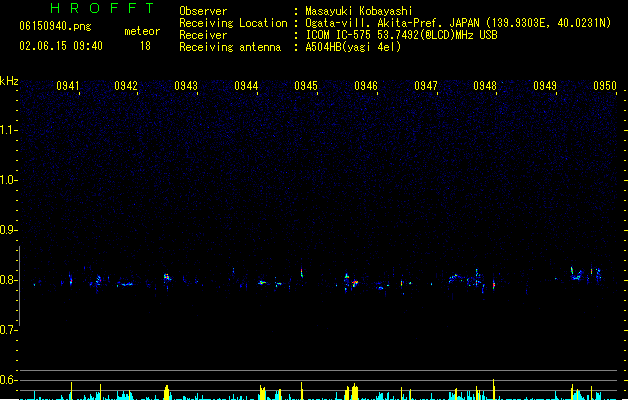The image size is (629, 400).
Task: Click the 0943 time marker
Action: (186, 86)
